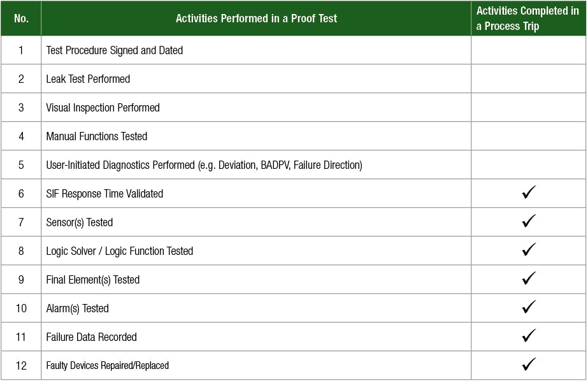Viewport: 588px width, 383px height.
Task: Click the 'No.' column header
Action: 21,18
